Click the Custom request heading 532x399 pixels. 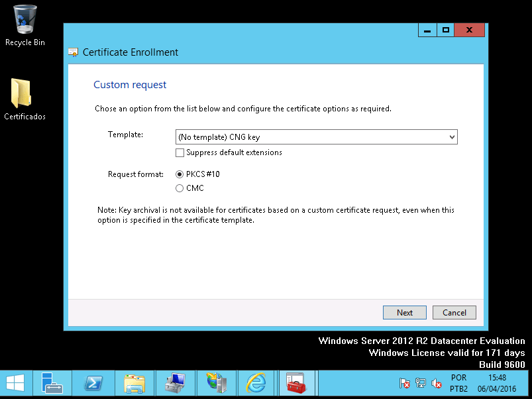[x=130, y=85]
